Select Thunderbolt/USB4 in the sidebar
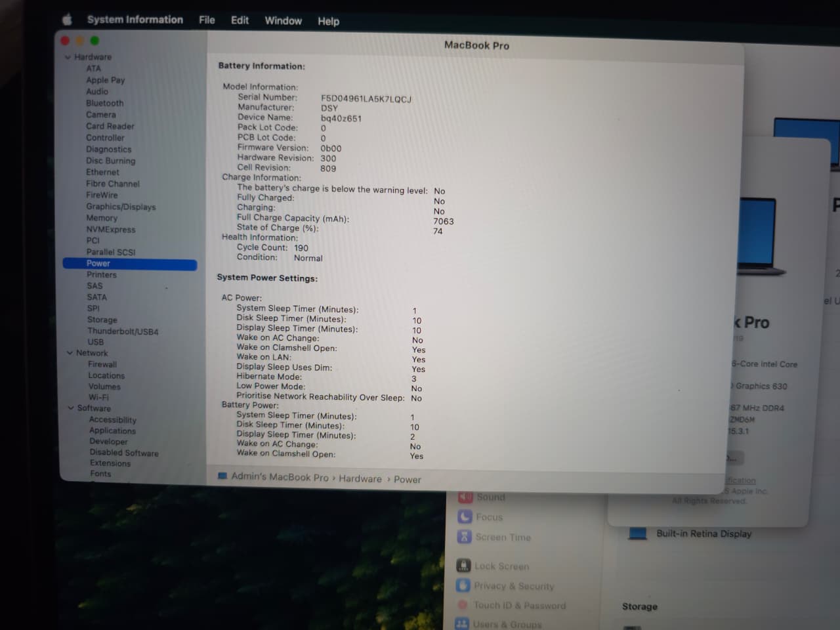 coord(123,331)
